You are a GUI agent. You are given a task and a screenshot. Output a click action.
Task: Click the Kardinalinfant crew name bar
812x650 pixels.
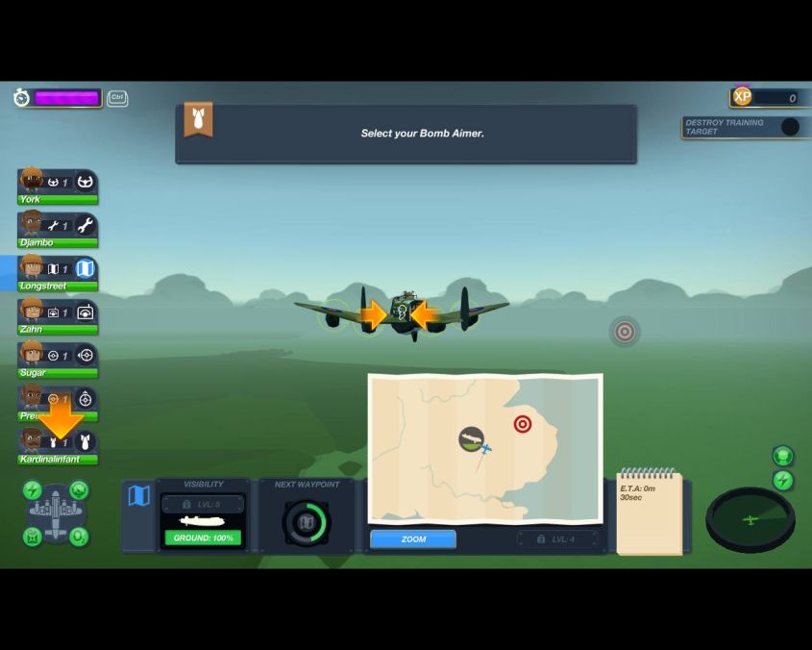(x=58, y=460)
